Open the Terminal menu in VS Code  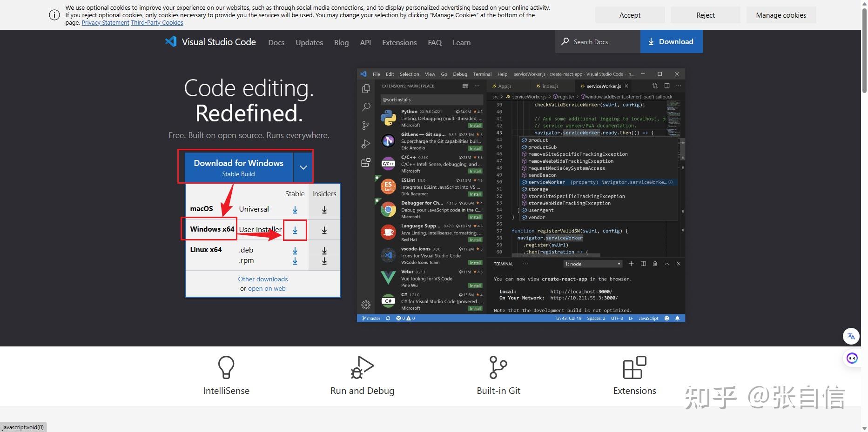(482, 74)
